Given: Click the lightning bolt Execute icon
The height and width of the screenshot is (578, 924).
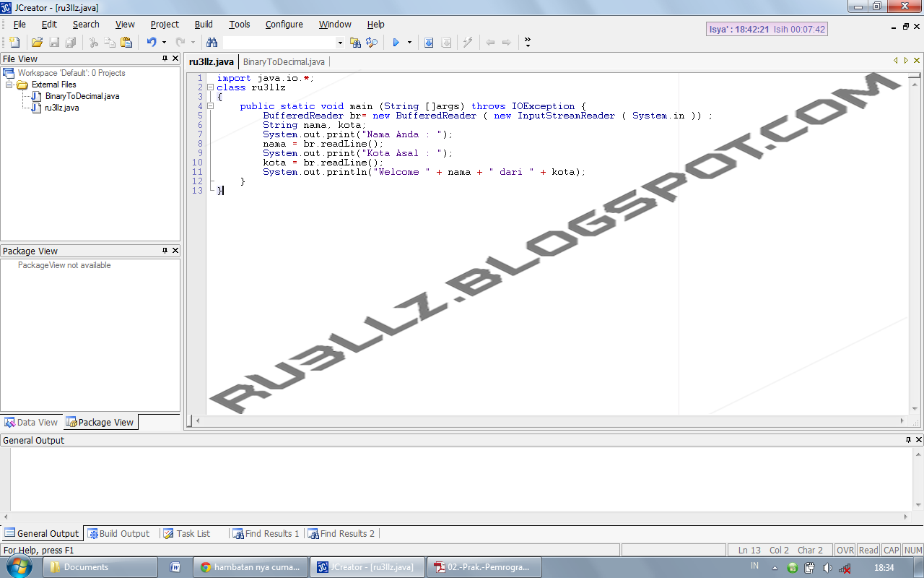Looking at the screenshot, I should click(468, 42).
